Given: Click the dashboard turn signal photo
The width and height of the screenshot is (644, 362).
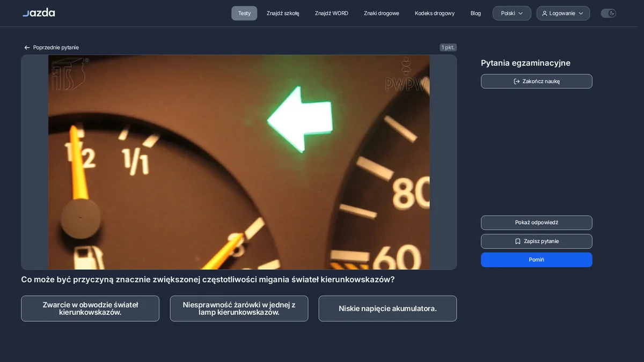Looking at the screenshot, I should point(239,162).
